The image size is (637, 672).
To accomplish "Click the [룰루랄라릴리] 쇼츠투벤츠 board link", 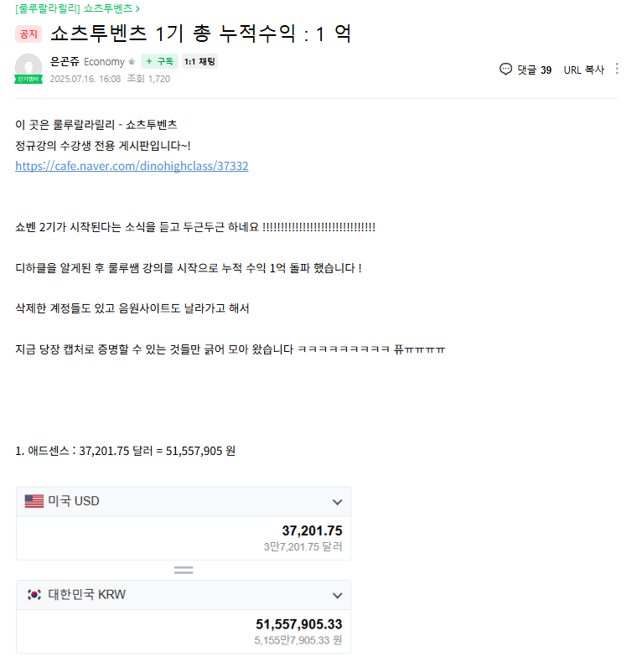I will click(x=74, y=8).
